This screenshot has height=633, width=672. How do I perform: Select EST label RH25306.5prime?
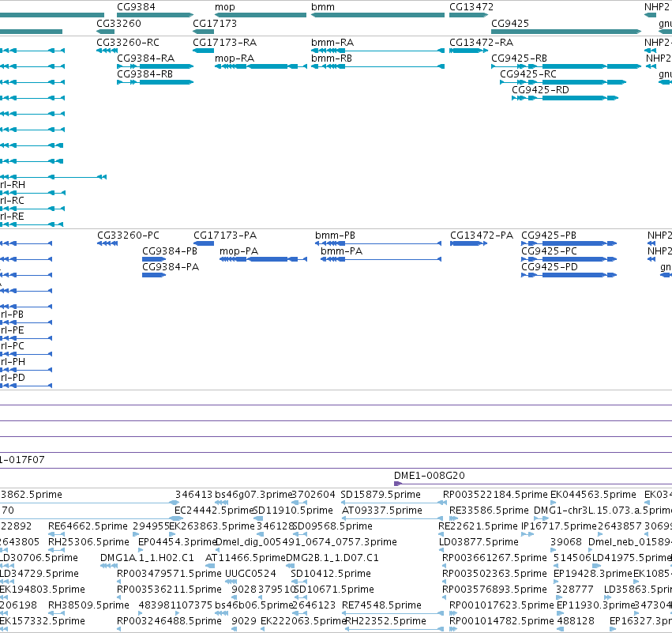click(88, 541)
